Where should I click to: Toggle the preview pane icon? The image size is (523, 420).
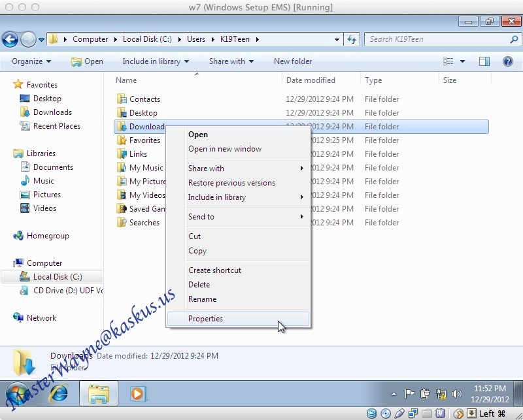tap(484, 61)
